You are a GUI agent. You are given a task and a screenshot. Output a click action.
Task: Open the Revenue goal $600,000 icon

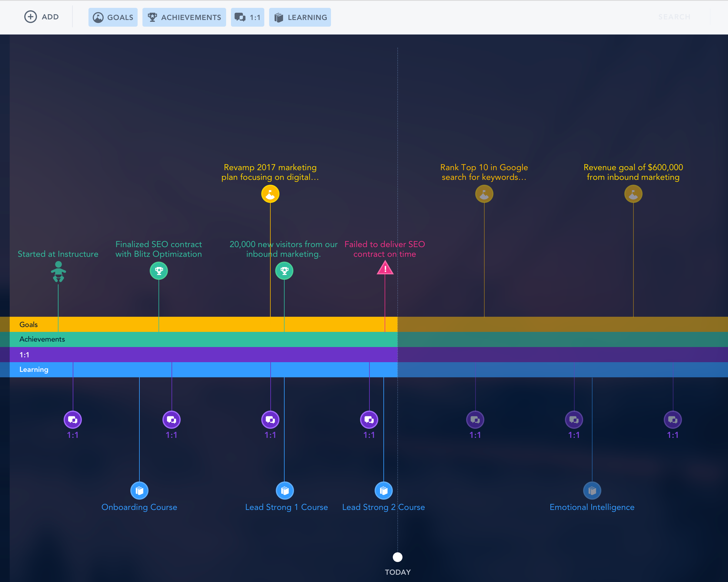pos(633,194)
